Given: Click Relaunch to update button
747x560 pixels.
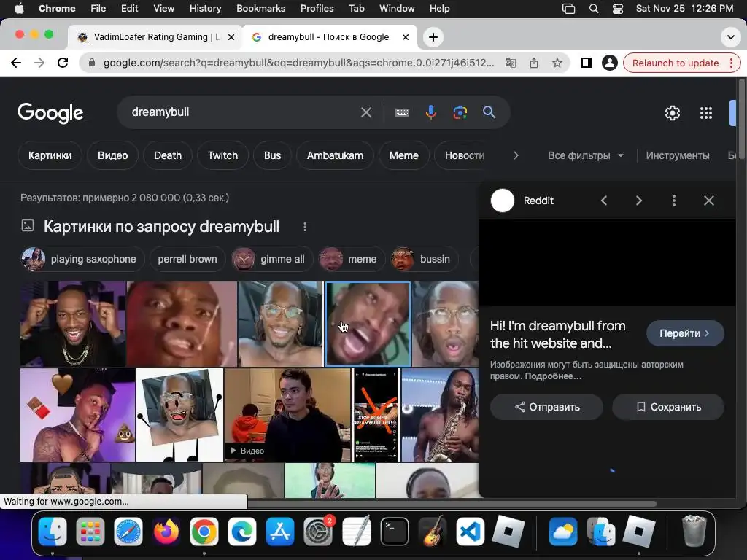Looking at the screenshot, I should [x=675, y=63].
